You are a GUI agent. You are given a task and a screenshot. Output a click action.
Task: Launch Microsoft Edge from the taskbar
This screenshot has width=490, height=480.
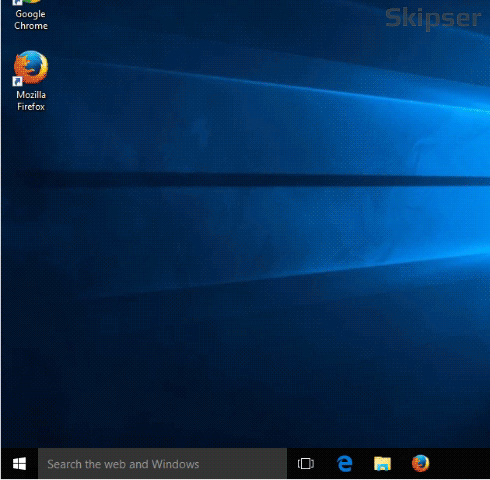pos(345,464)
